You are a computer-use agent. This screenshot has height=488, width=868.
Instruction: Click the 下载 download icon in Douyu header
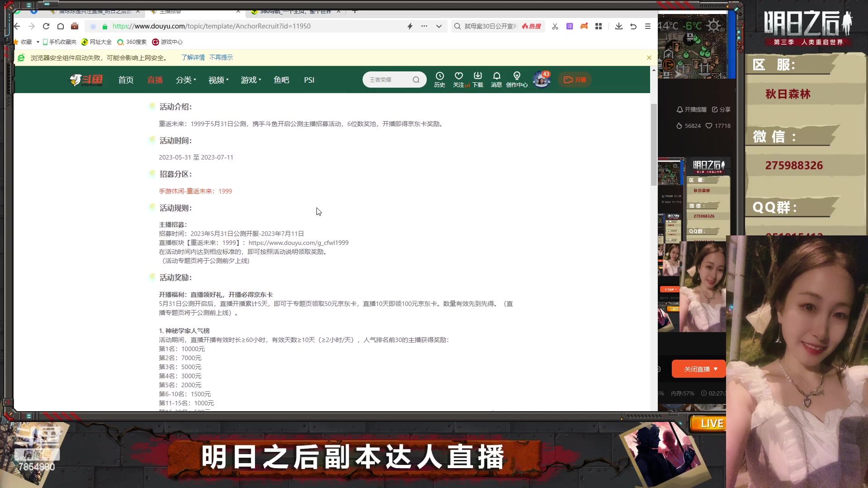pyautogui.click(x=478, y=80)
